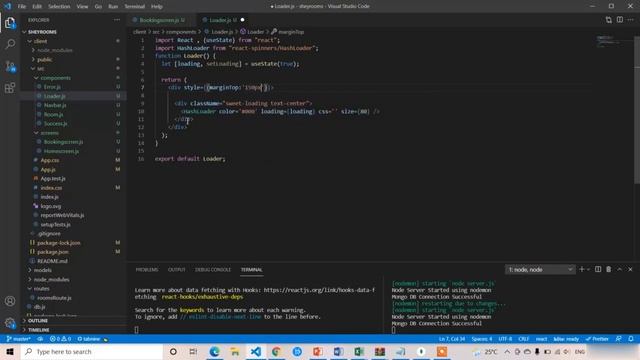Click the master branch indicator in the status bar
The height and width of the screenshot is (360, 640).
pyautogui.click(x=19, y=339)
